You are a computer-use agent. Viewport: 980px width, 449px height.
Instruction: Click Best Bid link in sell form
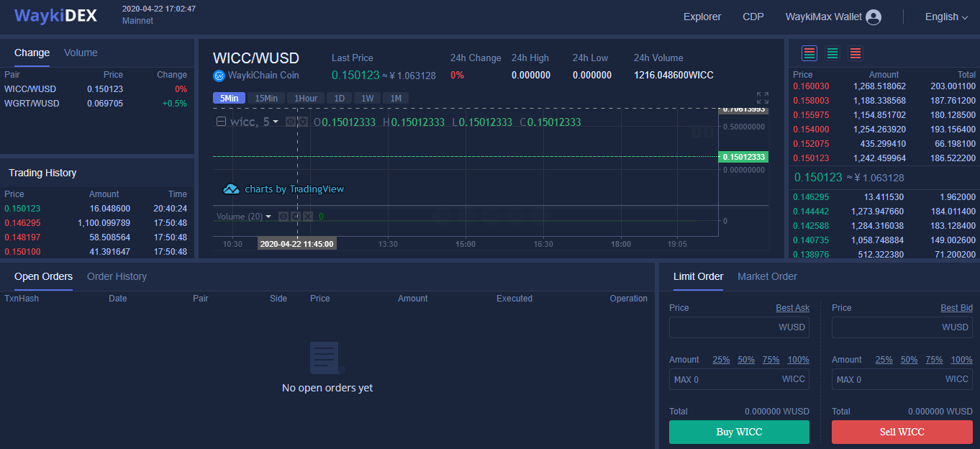click(956, 308)
